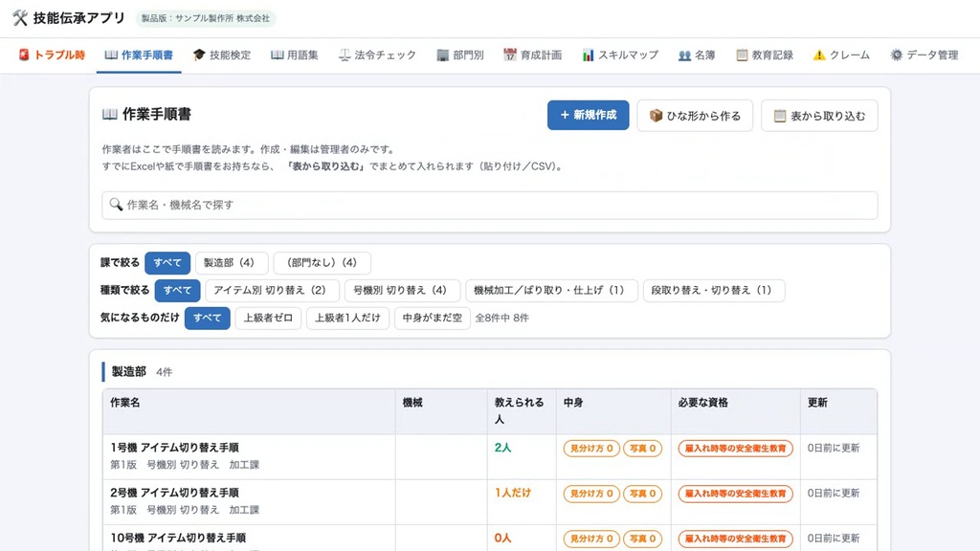This screenshot has height=551, width=980.
Task: Show only 上級者ゼロ procedures
Action: coord(268,318)
